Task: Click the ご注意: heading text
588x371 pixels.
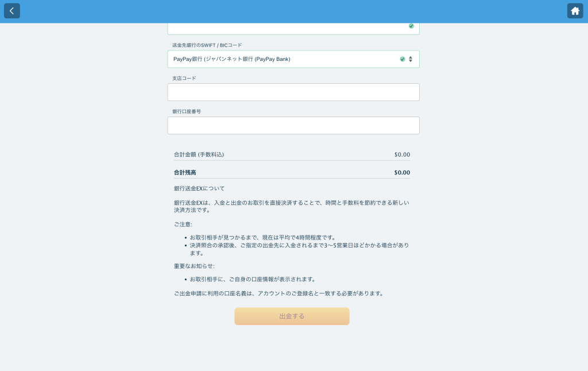Action: pyautogui.click(x=183, y=225)
